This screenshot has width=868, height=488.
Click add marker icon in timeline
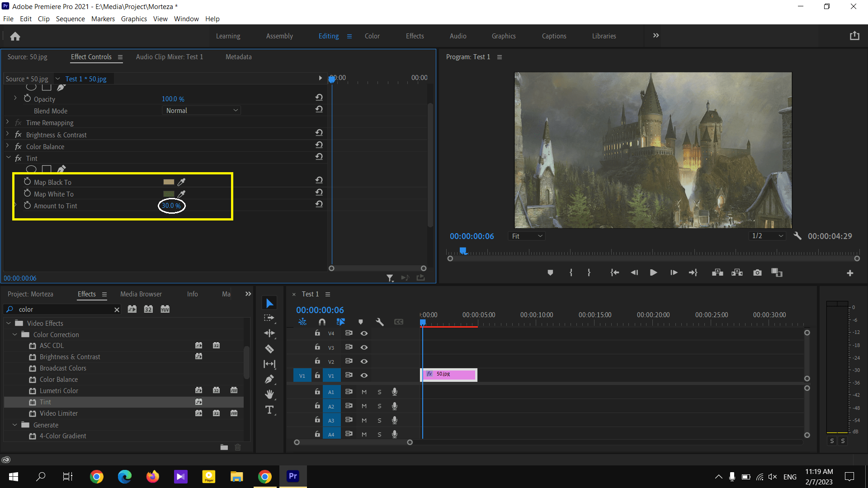point(361,322)
